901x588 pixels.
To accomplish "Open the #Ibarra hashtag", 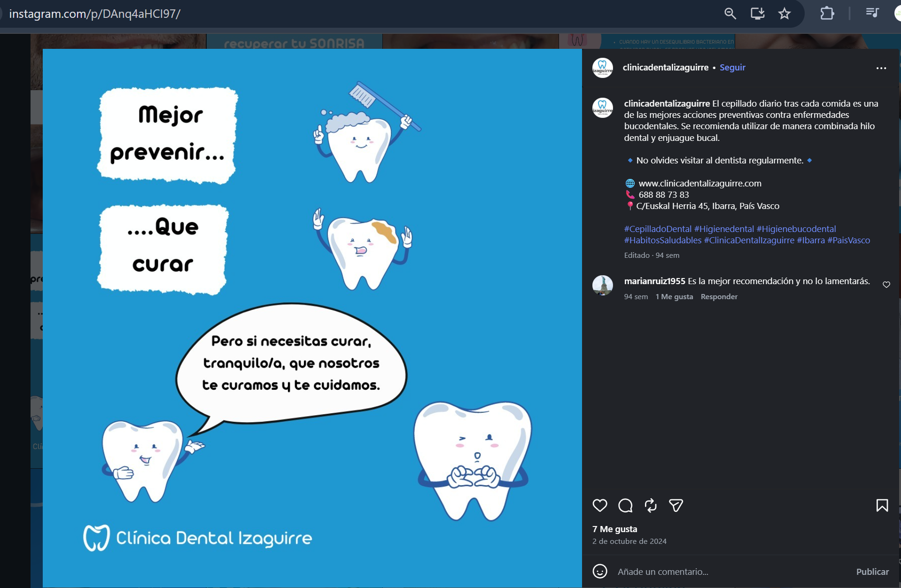I will (811, 240).
